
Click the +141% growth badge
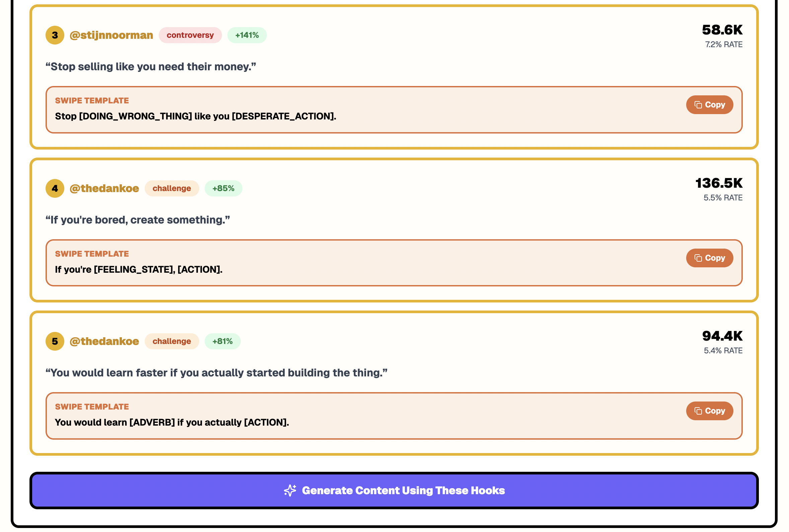[x=247, y=35]
